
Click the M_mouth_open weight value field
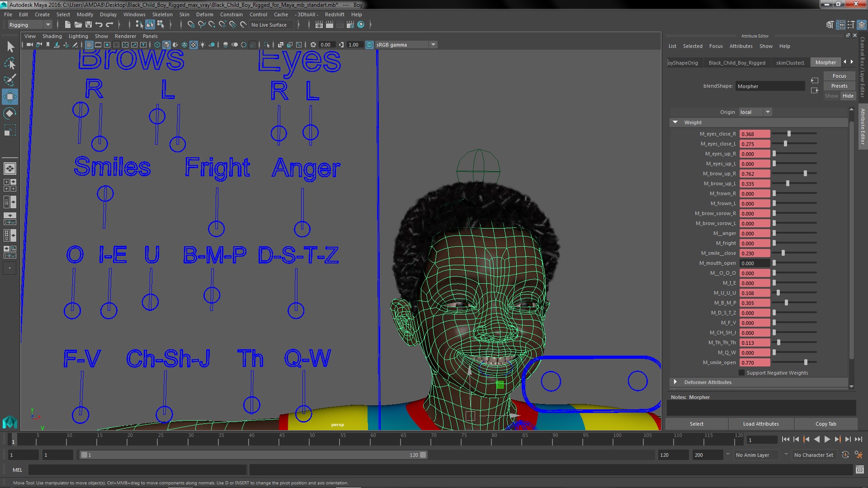tap(755, 263)
